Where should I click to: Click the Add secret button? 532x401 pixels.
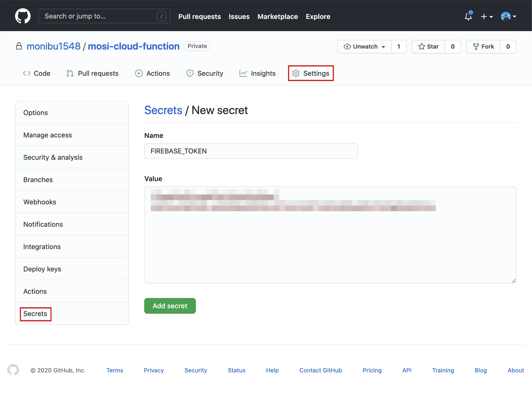point(170,306)
